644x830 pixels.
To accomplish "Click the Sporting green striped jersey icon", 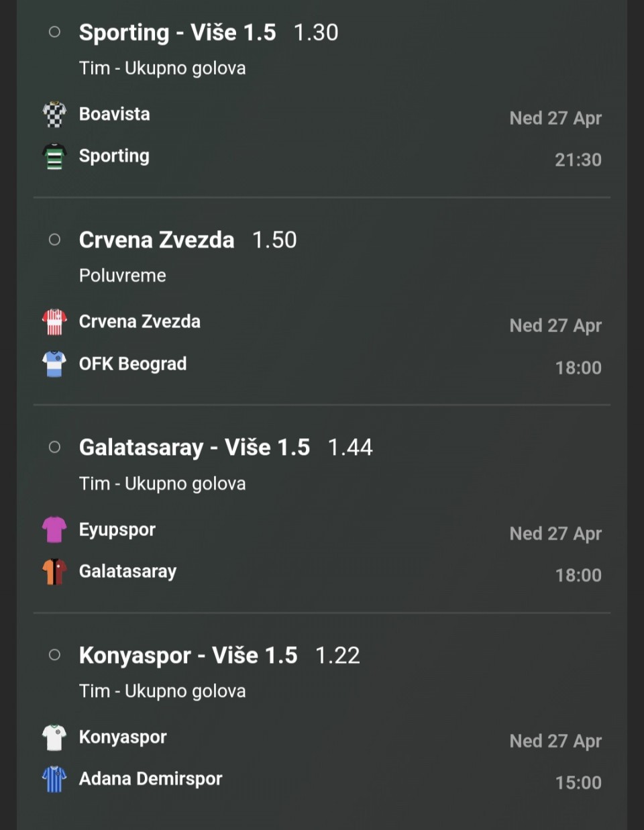I will tap(54, 156).
